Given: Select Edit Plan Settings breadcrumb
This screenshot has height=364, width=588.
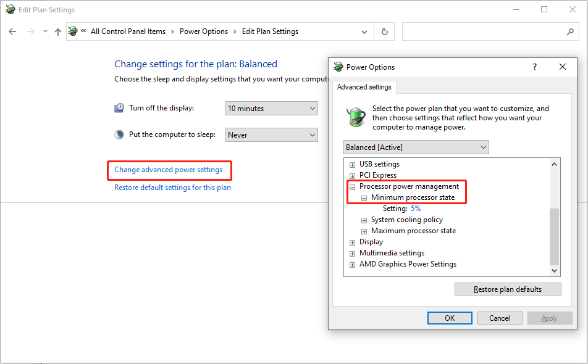Looking at the screenshot, I should pyautogui.click(x=270, y=31).
